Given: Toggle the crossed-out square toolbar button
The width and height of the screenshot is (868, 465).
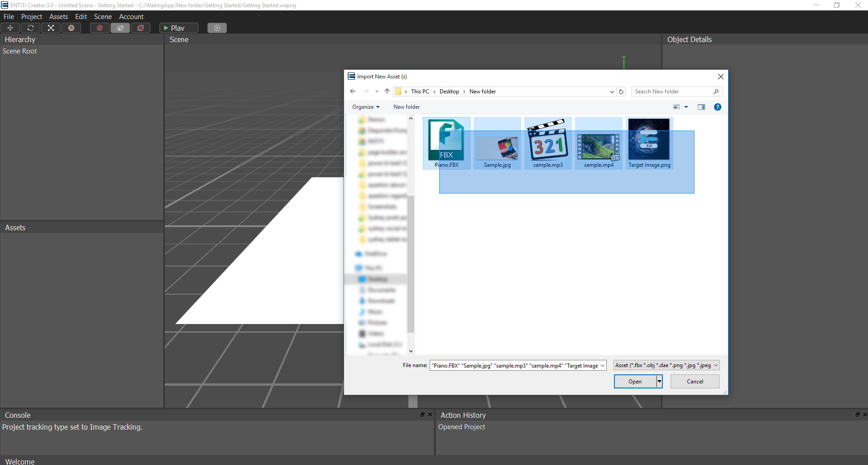Looking at the screenshot, I should tap(141, 28).
